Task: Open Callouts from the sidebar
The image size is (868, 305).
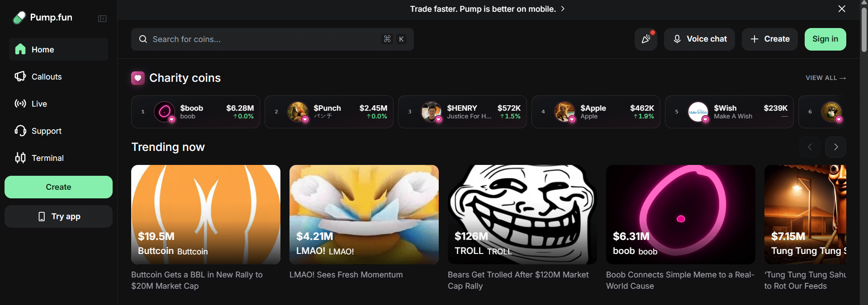Action: (58, 76)
